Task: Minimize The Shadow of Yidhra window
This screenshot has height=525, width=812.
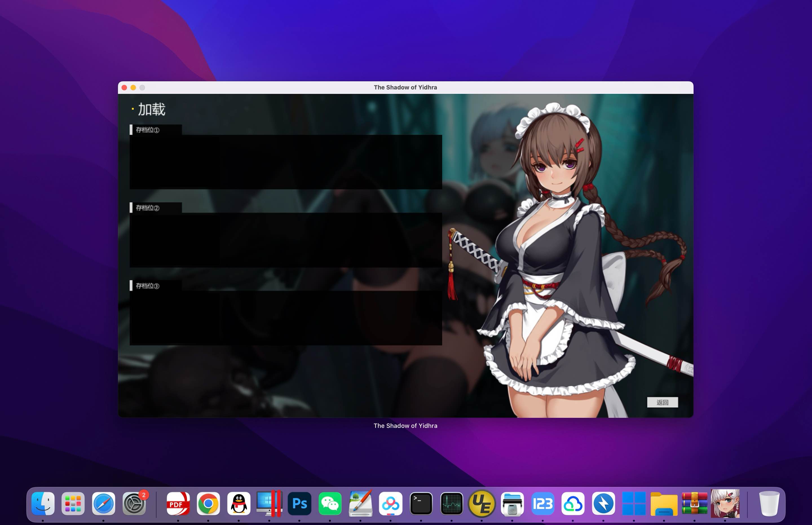Action: click(133, 88)
